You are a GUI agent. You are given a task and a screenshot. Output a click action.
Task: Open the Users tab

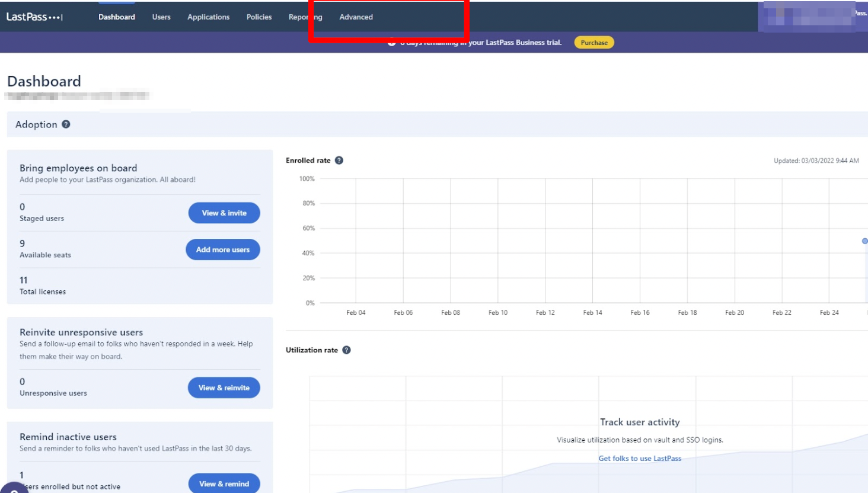(x=161, y=17)
